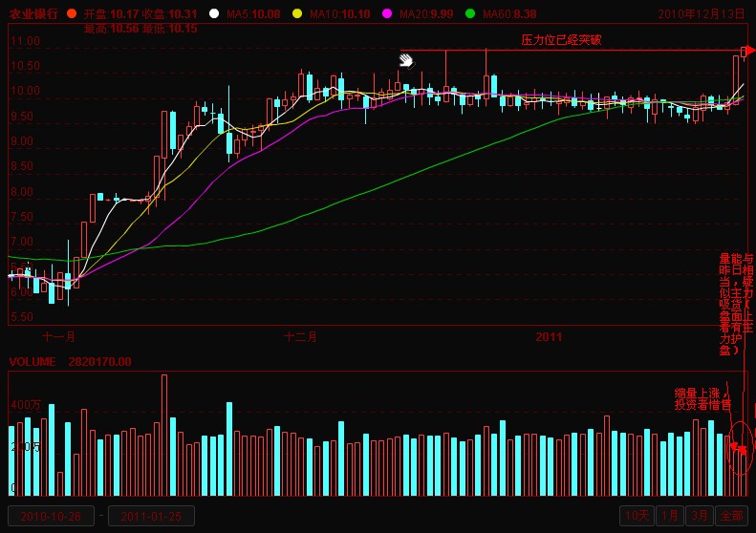
Task: Click the green MA60 legend dot
Action: tap(470, 14)
